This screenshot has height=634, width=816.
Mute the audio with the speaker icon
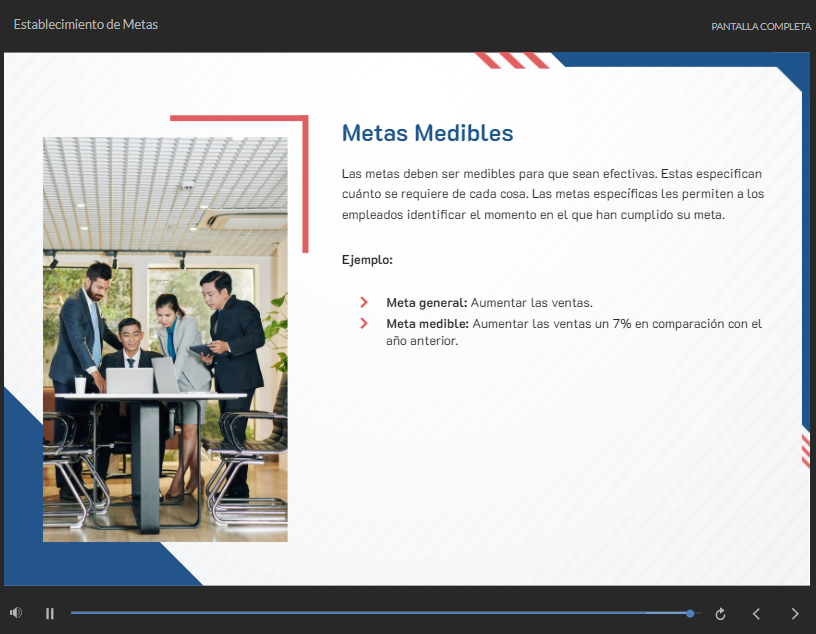[x=16, y=613]
